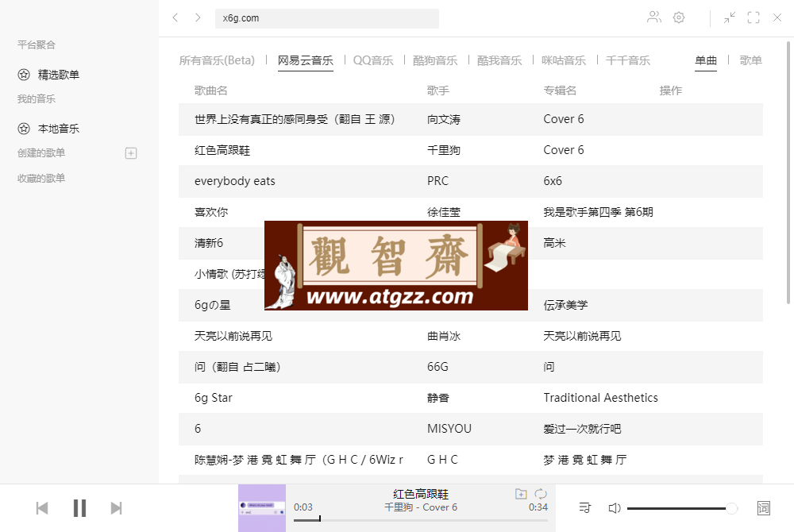794x532 pixels.
Task: Pause the current song
Action: tap(79, 508)
